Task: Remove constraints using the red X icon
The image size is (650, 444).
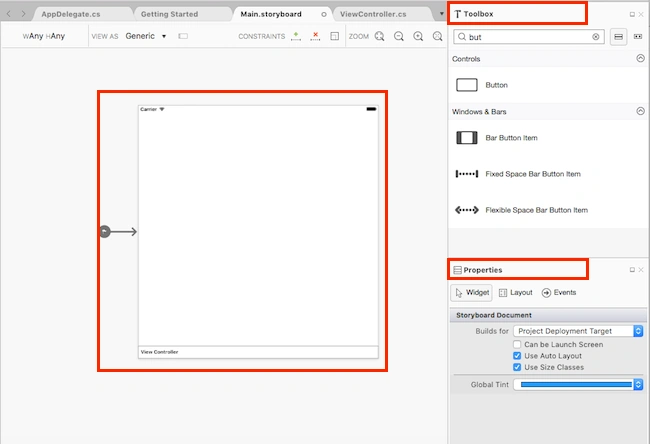Action: (x=315, y=36)
